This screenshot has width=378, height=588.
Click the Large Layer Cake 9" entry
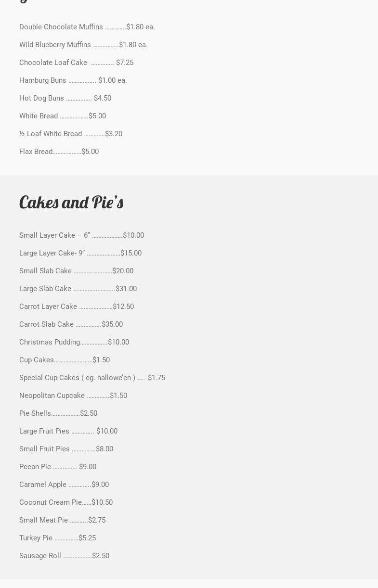(x=80, y=253)
